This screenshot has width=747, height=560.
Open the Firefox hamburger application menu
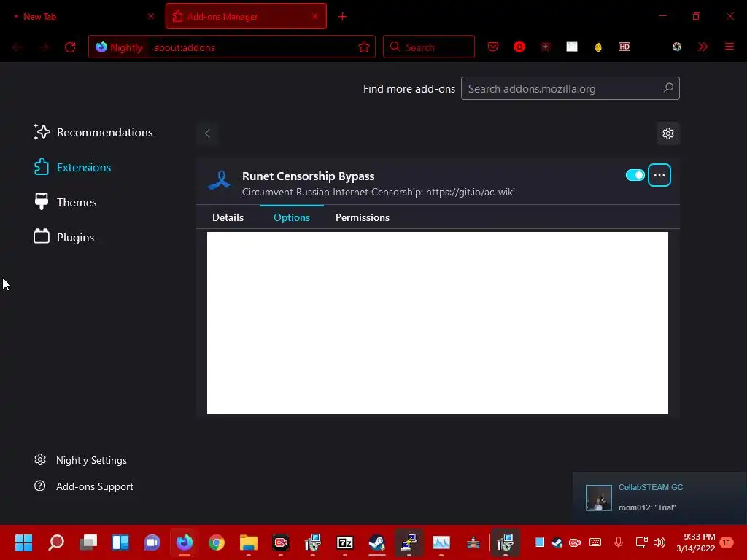[729, 47]
